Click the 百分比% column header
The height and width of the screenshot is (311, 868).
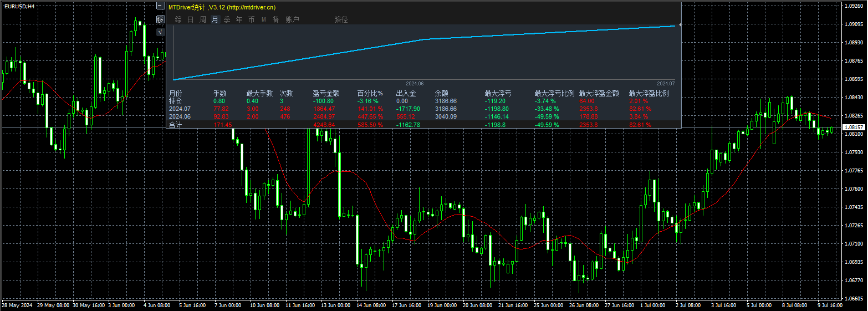point(370,94)
